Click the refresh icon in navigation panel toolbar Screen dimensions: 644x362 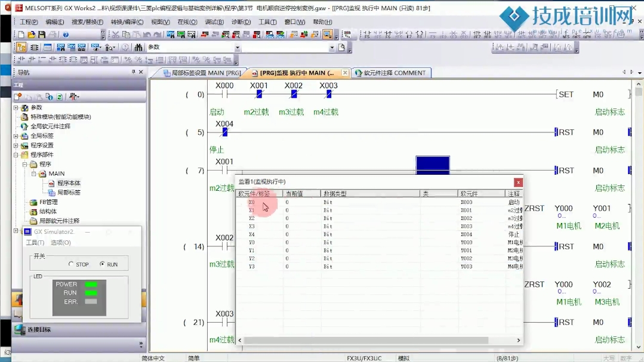click(60, 97)
